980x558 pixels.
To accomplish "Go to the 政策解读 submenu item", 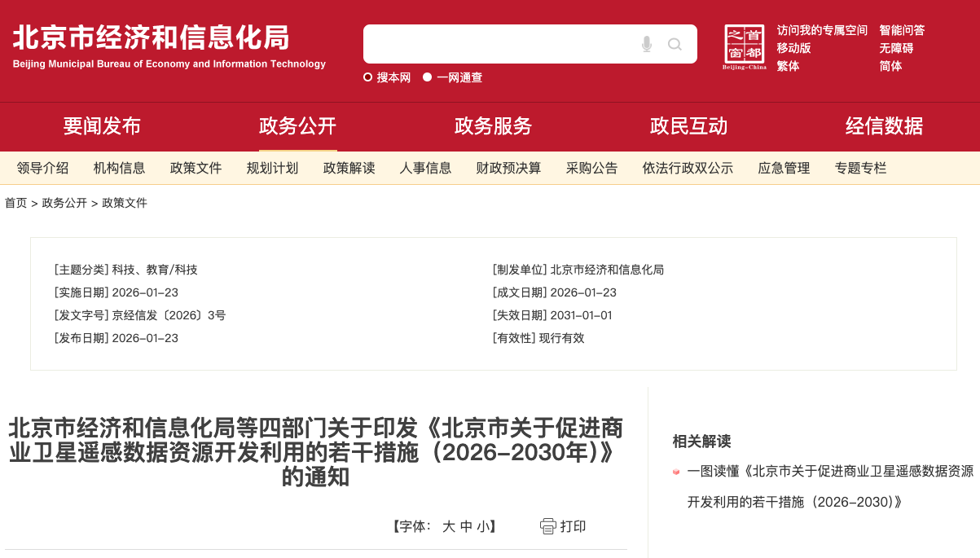I will 349,169.
